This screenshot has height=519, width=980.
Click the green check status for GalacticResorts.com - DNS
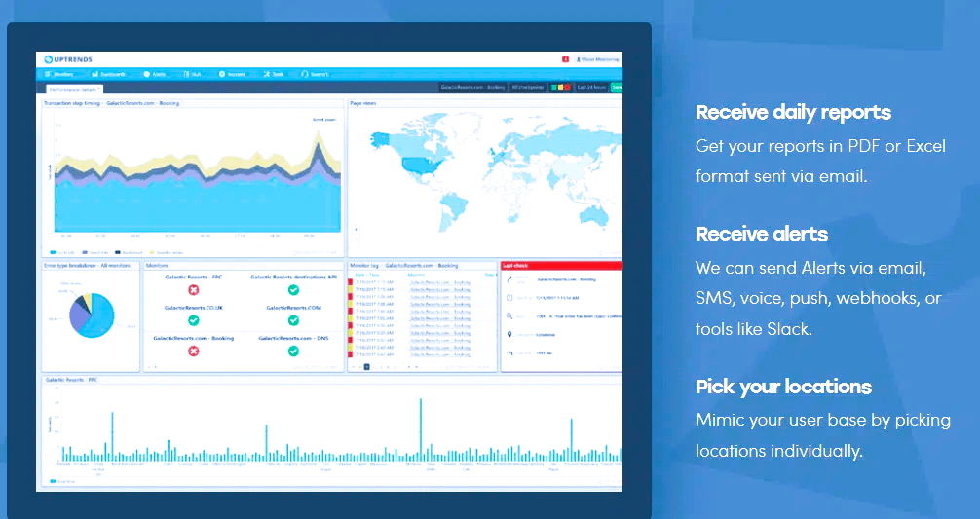coord(293,351)
